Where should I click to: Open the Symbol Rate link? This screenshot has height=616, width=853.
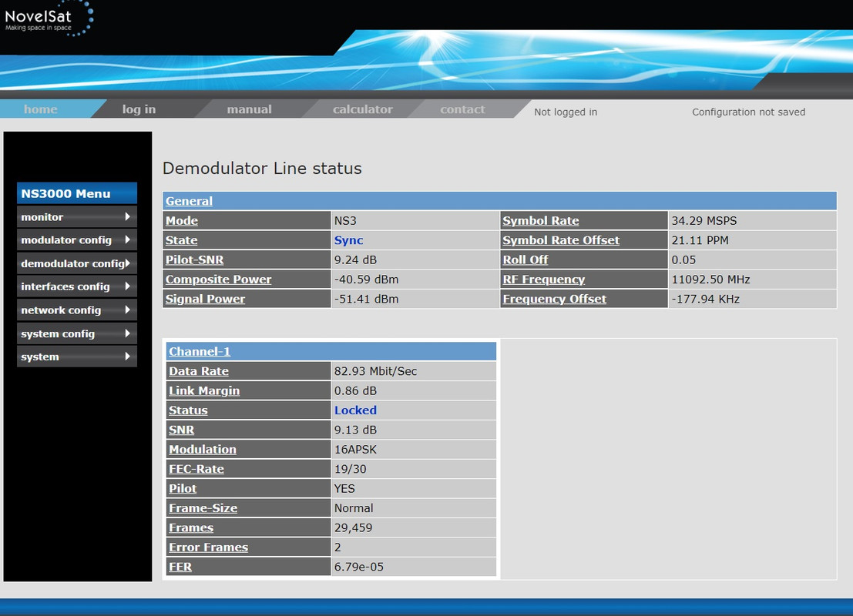pos(541,220)
